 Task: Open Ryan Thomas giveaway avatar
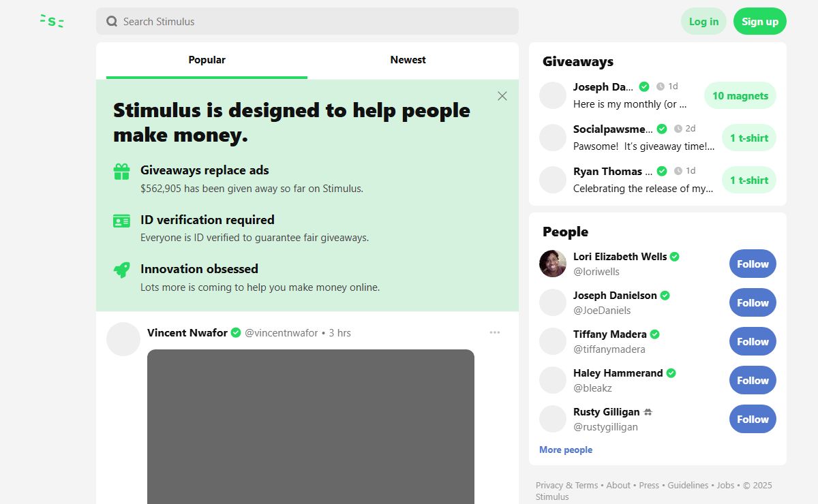[x=553, y=180]
